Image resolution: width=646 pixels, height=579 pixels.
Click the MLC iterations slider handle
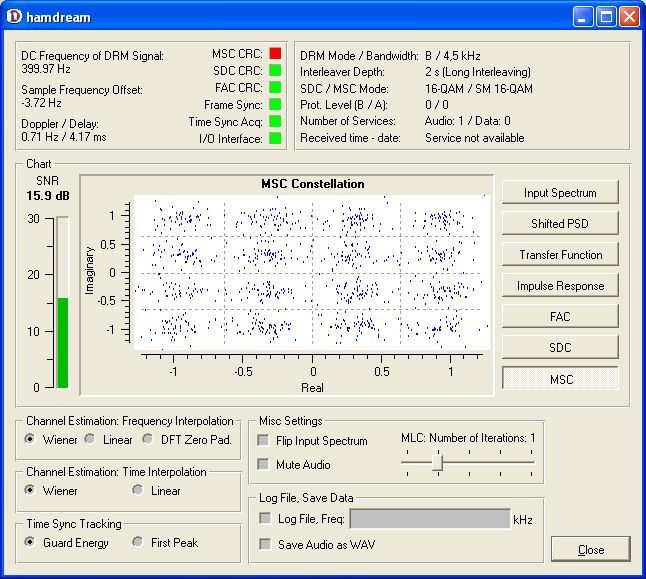click(437, 461)
